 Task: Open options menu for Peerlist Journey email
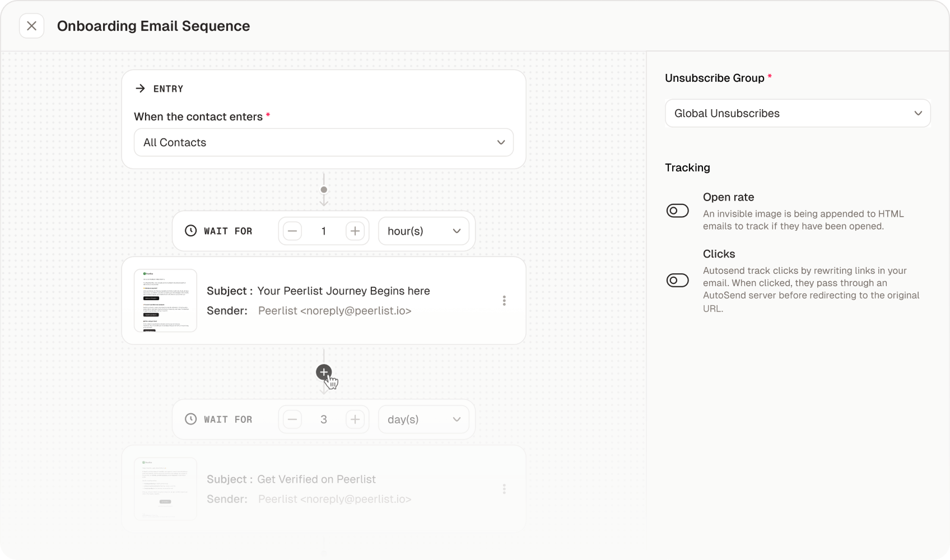[x=504, y=301]
